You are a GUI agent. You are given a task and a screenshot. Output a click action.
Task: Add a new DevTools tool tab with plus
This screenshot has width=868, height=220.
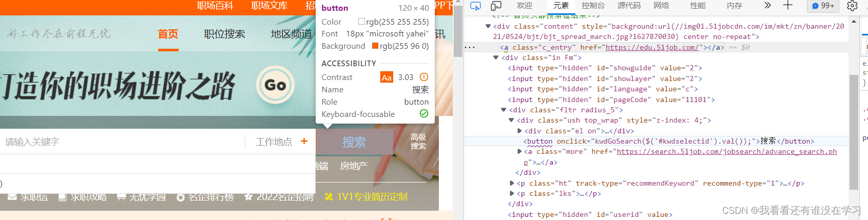click(788, 5)
